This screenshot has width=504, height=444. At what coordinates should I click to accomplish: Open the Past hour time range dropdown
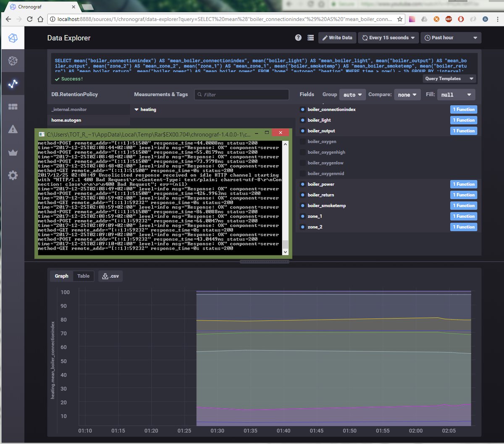(x=451, y=38)
